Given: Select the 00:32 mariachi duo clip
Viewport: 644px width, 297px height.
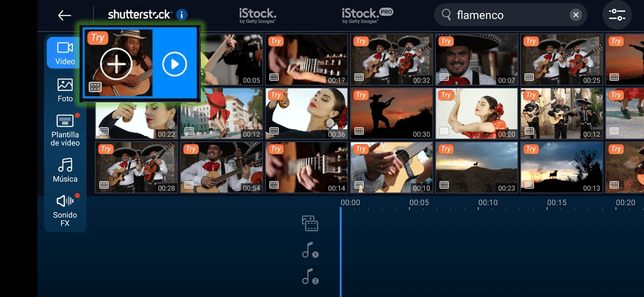Looking at the screenshot, I should [x=392, y=59].
